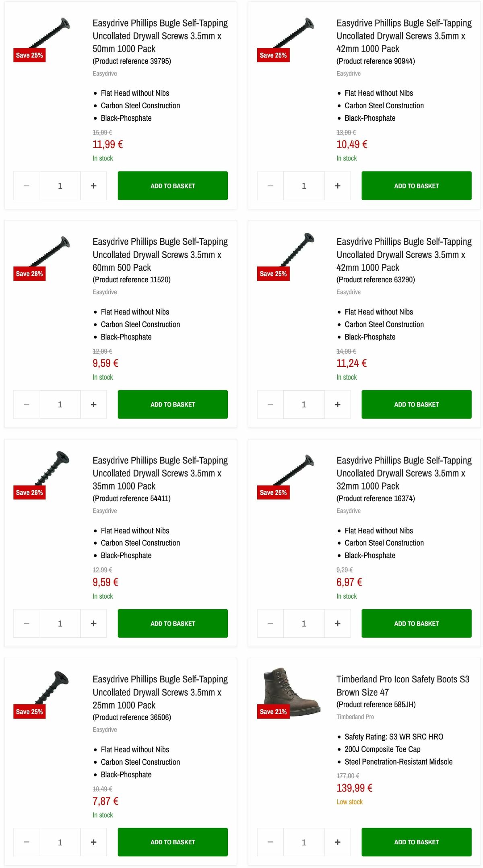Click the Save 26% badge on 35mm screws
Viewport: 483px width, 868px height.
[x=29, y=492]
